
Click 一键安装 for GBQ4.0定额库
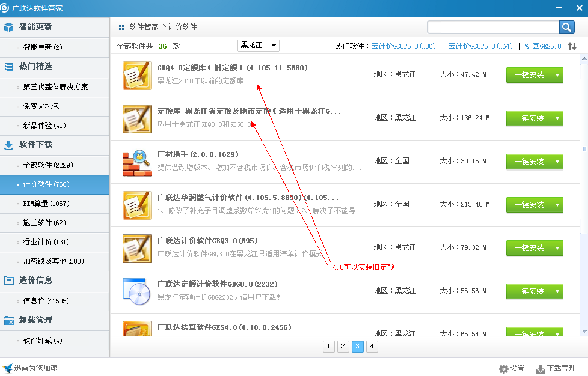click(529, 75)
